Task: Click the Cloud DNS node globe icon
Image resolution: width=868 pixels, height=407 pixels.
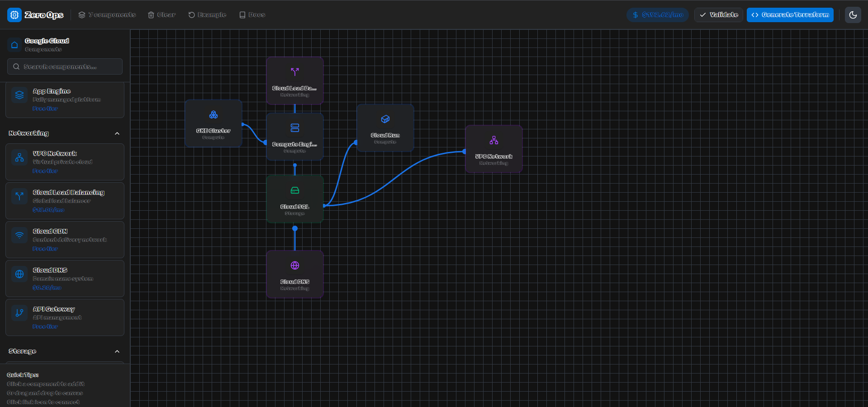Action: pos(295,265)
